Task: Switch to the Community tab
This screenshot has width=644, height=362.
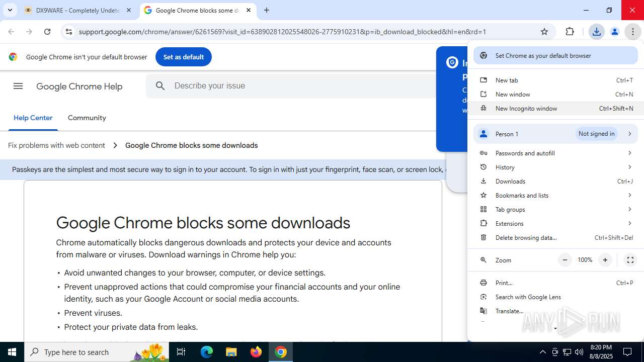Action: point(87,118)
